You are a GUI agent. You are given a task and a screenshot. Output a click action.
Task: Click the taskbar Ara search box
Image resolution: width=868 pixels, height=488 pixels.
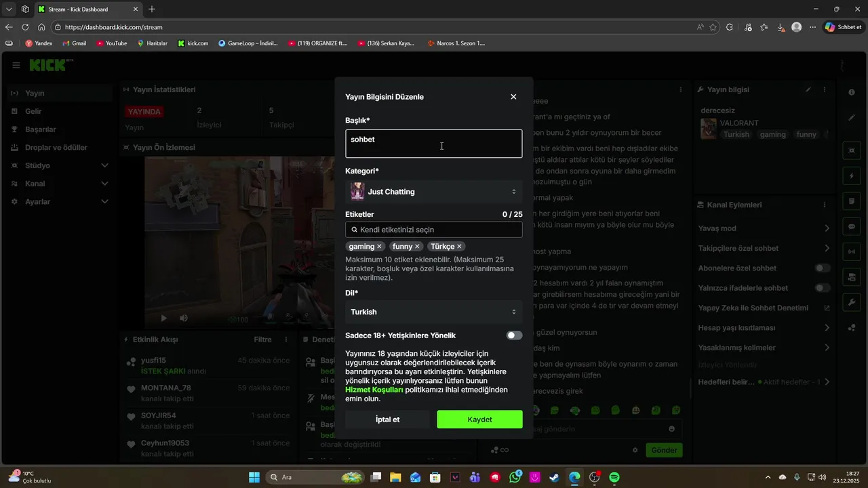[x=315, y=477]
